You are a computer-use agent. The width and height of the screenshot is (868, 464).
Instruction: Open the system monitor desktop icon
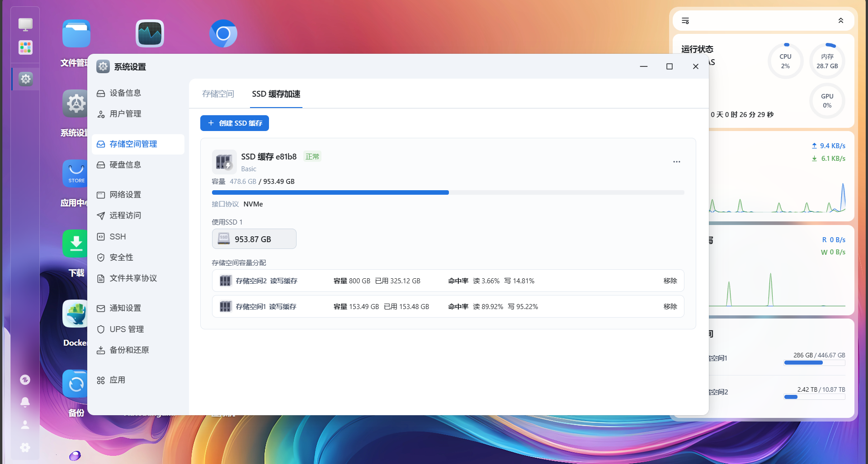150,33
